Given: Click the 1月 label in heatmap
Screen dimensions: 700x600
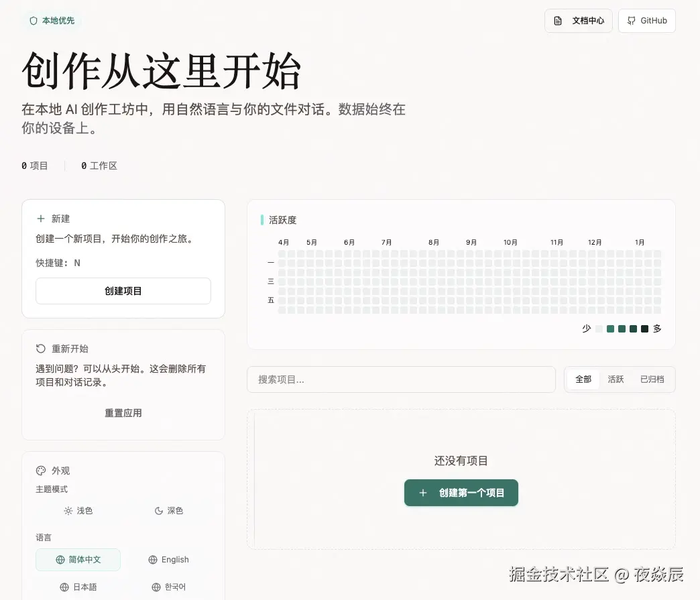Looking at the screenshot, I should [640, 243].
